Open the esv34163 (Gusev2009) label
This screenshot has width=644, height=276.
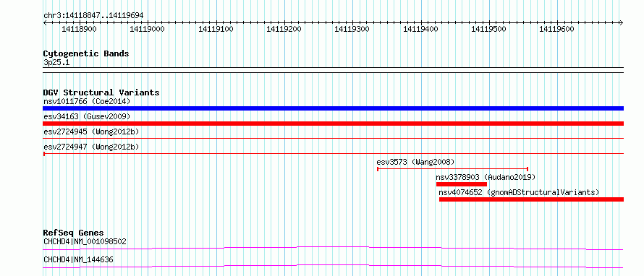[87, 116]
